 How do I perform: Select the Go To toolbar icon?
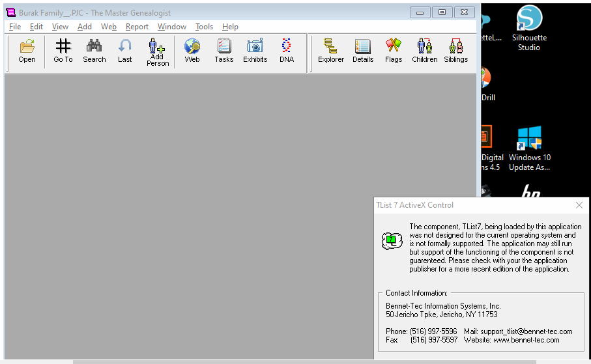[x=63, y=51]
